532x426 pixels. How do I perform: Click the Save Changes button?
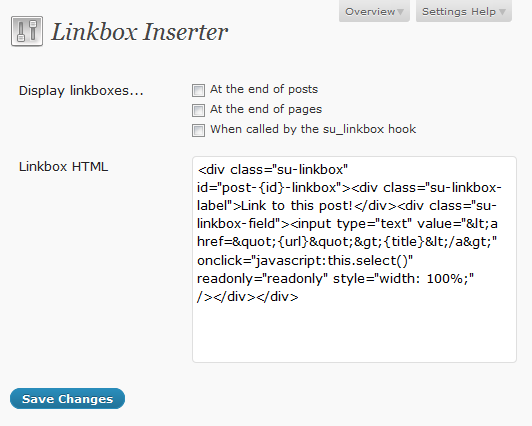point(68,399)
